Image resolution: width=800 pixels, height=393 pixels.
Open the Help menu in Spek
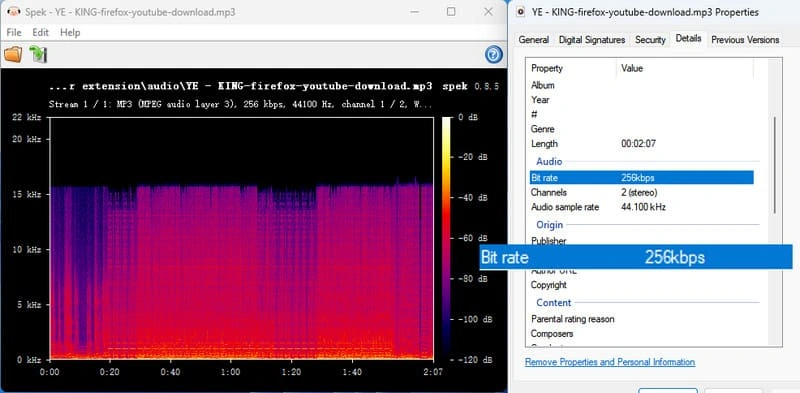pyautogui.click(x=70, y=32)
